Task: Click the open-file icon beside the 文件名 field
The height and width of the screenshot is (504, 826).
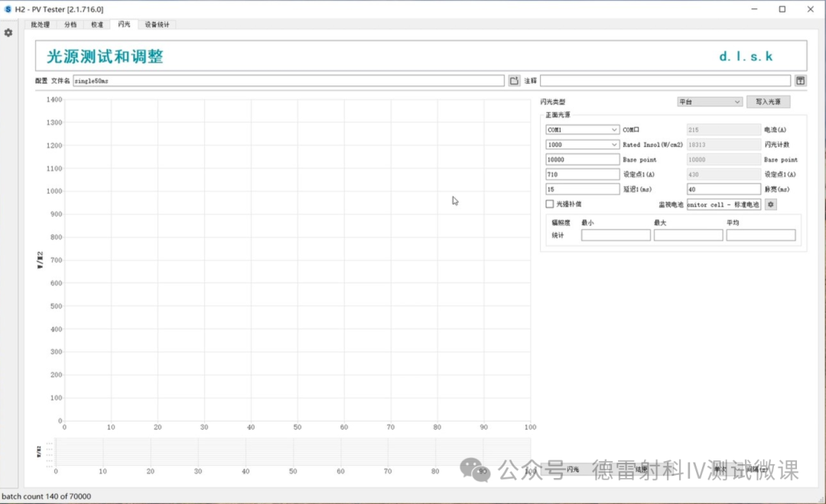Action: (515, 80)
